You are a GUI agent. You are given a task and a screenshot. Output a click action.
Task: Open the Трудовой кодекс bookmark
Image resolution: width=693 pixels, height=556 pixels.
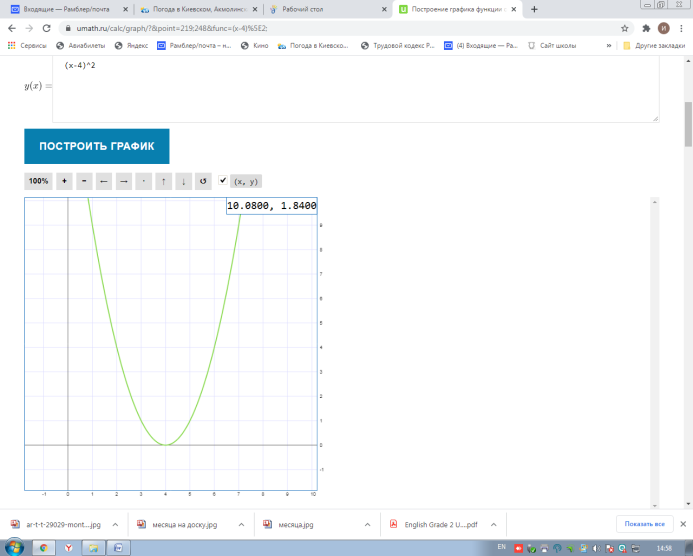pos(398,46)
